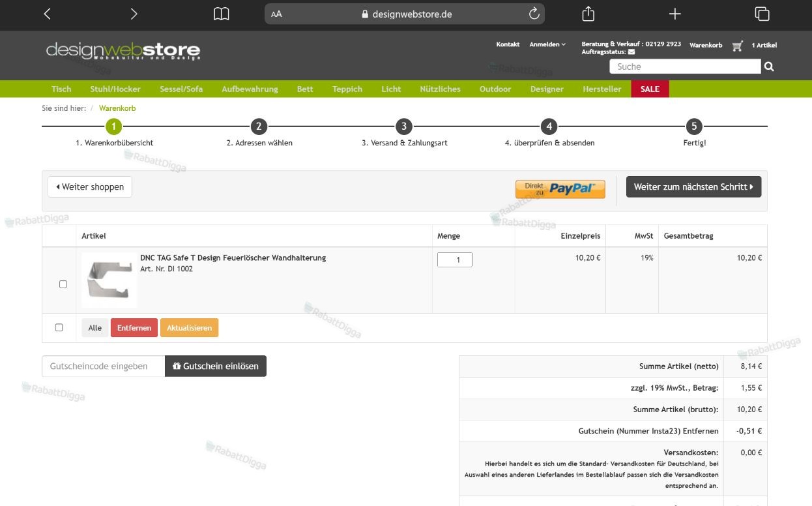The width and height of the screenshot is (812, 506).
Task: Click the Gutschein einlösen button
Action: click(216, 366)
